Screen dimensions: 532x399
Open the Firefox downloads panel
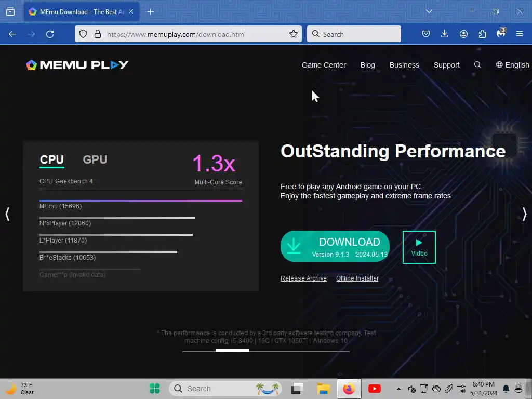point(445,34)
